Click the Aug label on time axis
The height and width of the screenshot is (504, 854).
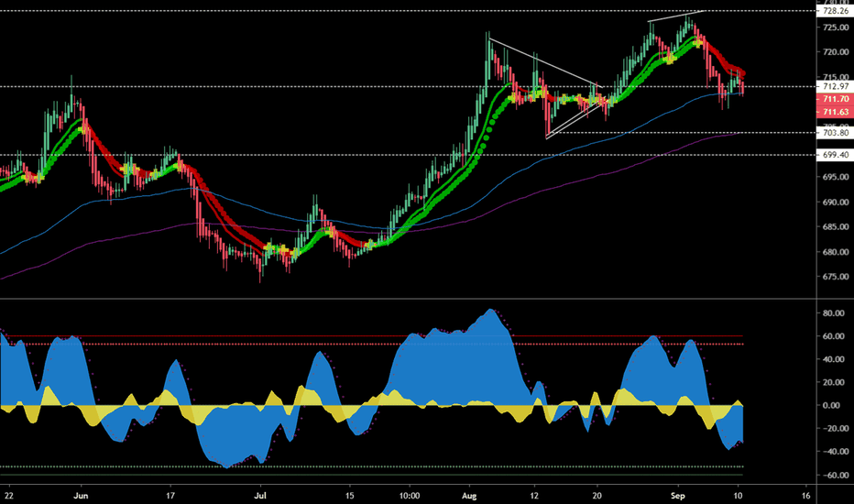(x=469, y=496)
